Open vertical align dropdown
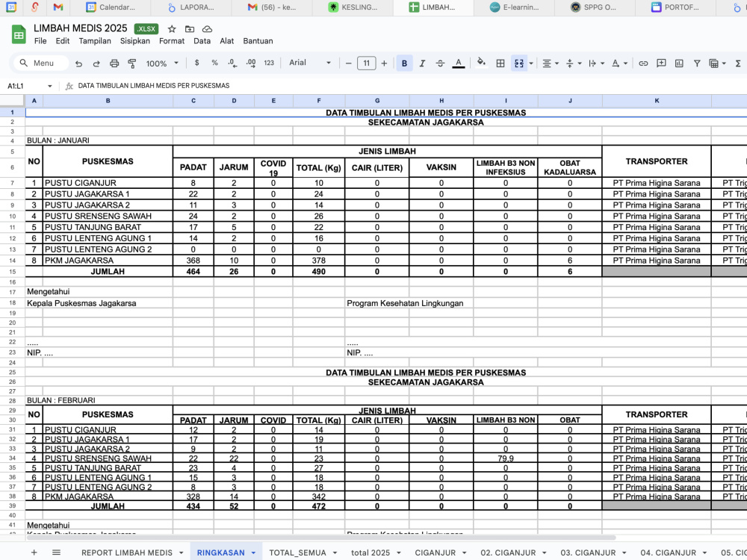Screen dimensions: 747x560 pos(573,63)
